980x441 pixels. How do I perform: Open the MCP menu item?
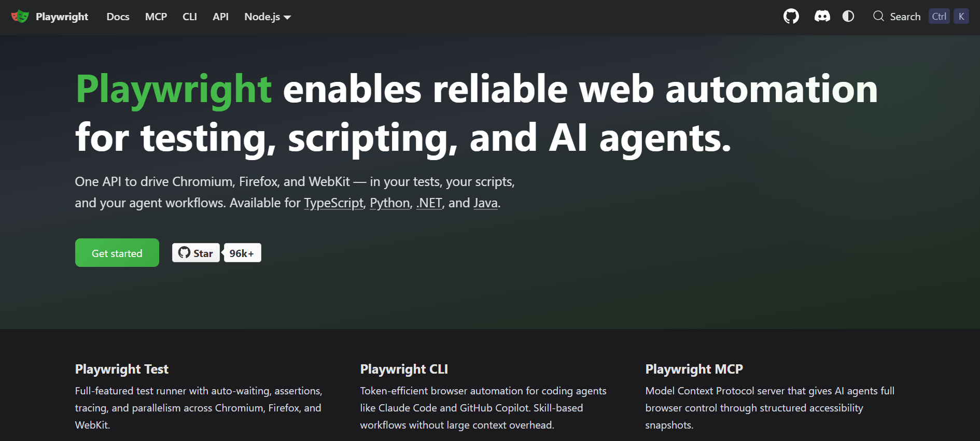tap(156, 17)
